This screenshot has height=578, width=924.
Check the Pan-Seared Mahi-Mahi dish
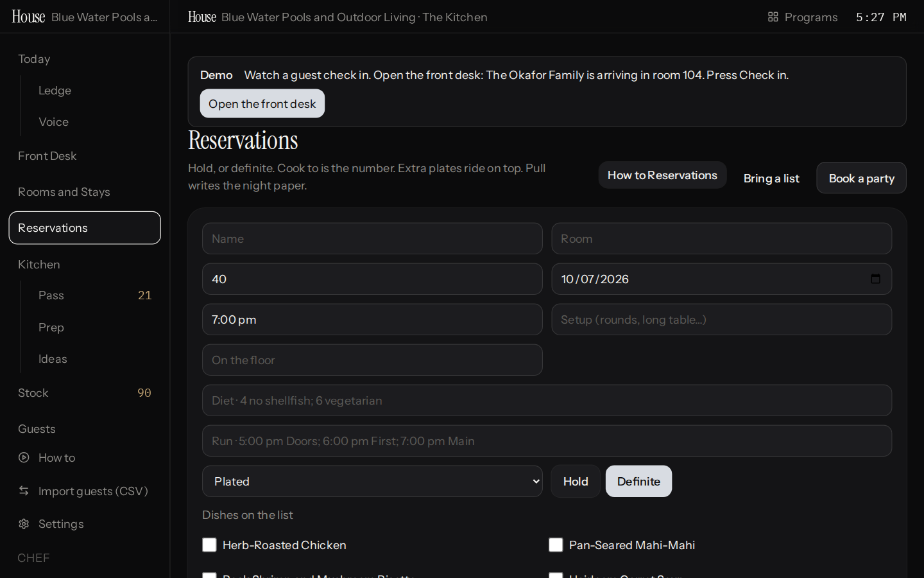[556, 545]
